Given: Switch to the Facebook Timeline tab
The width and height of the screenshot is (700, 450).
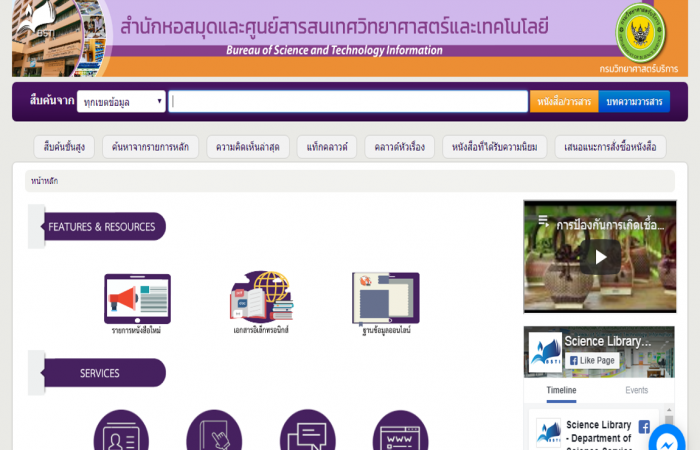Looking at the screenshot, I should (561, 390).
